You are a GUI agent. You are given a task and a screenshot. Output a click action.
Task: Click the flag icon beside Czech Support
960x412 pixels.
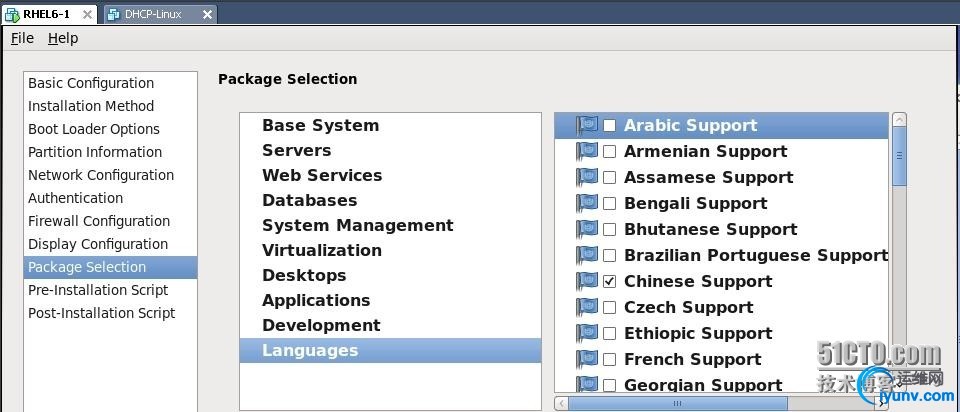[x=587, y=307]
